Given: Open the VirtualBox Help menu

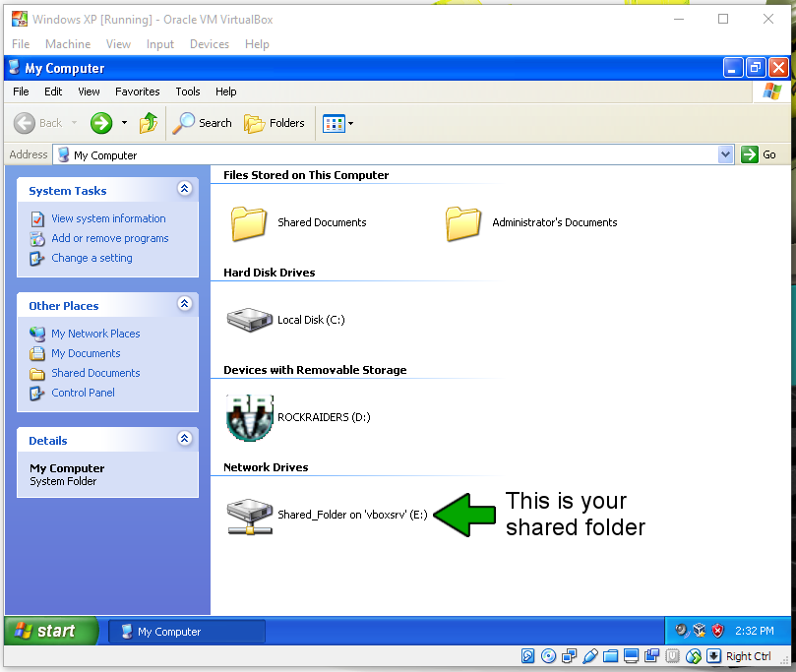Looking at the screenshot, I should 257,44.
